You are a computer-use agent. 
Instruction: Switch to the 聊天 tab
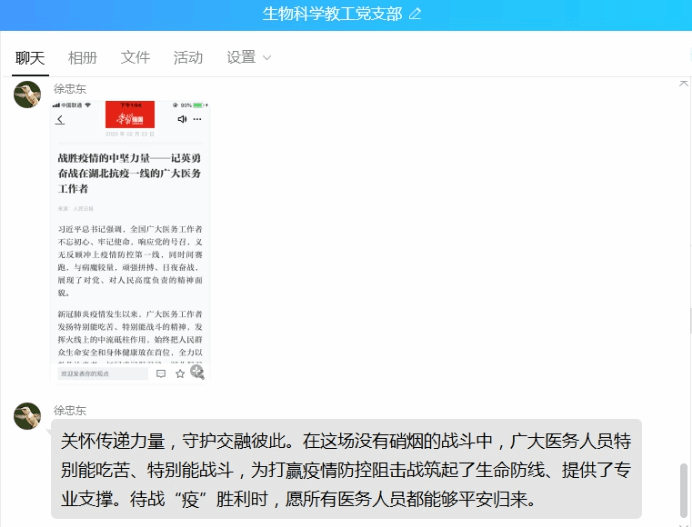tap(30, 58)
